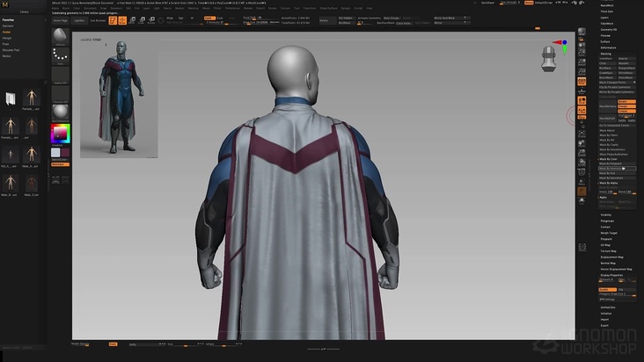Toggle the Rgb button
Viewport: 644px width, 362px height.
point(180,18)
